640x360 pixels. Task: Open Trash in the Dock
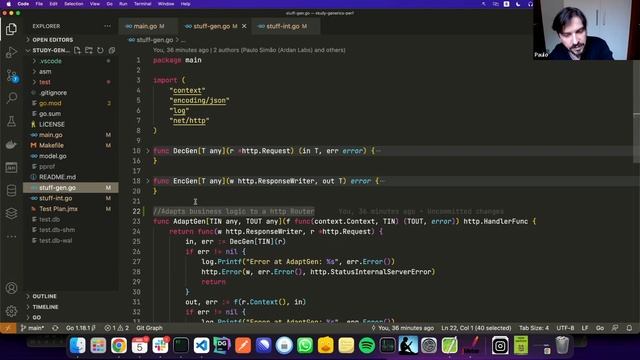[x=562, y=345]
